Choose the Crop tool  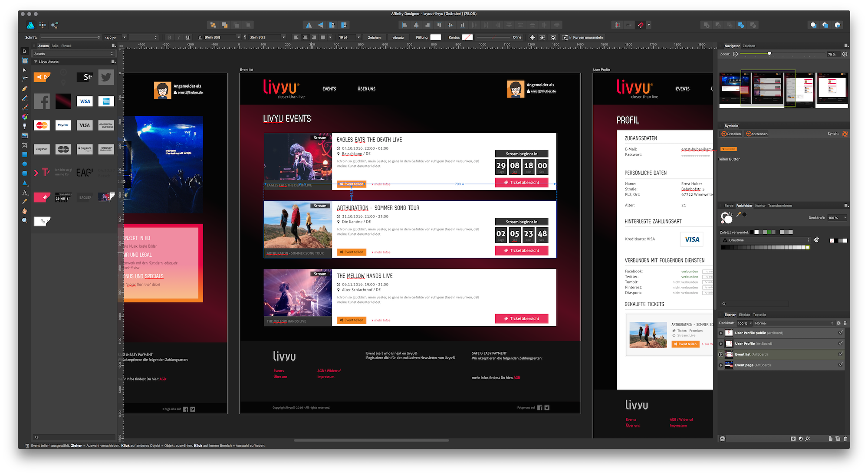click(x=25, y=145)
